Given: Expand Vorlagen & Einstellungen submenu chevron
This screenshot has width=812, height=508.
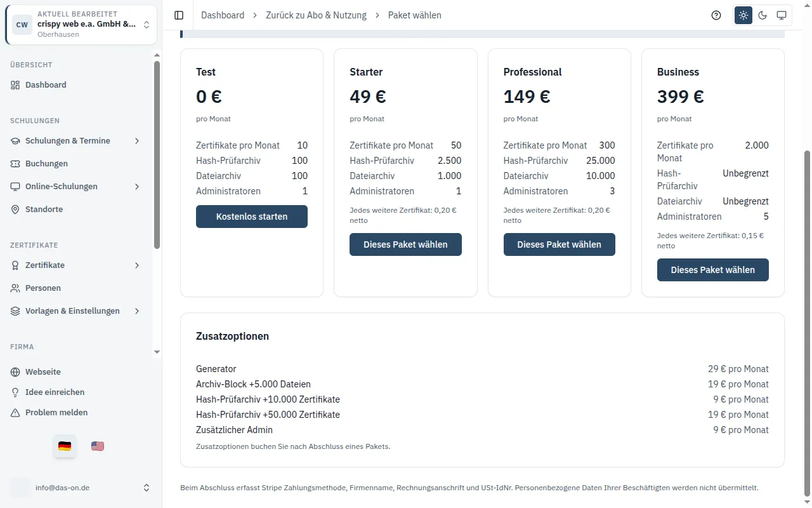Looking at the screenshot, I should [x=137, y=311].
